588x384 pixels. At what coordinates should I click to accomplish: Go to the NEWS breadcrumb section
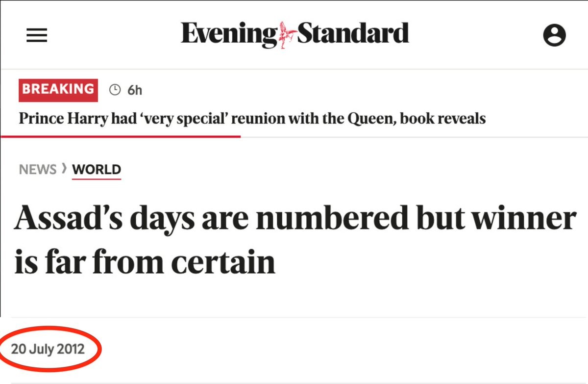(38, 170)
